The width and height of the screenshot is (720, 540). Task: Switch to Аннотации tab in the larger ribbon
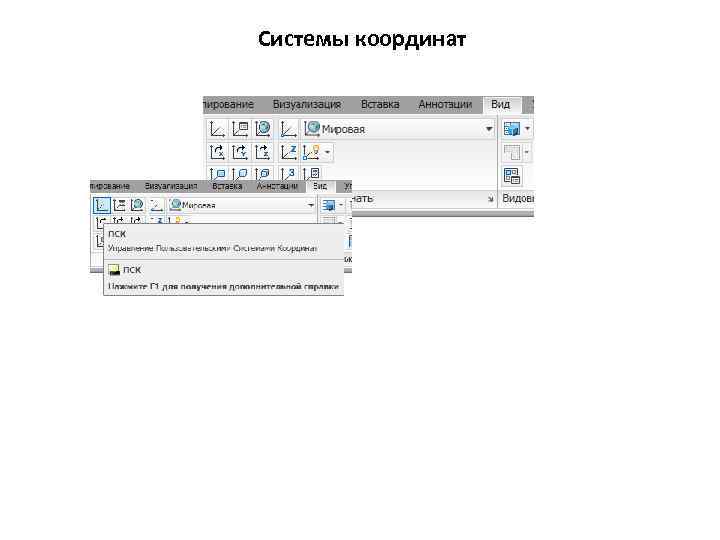(445, 105)
